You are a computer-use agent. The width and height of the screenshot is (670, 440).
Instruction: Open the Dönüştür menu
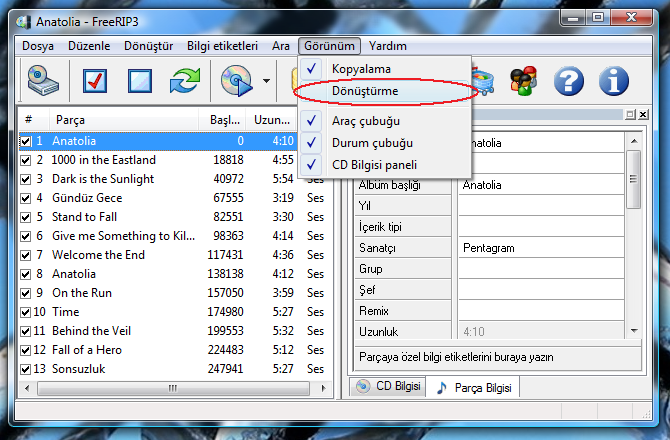coord(148,46)
